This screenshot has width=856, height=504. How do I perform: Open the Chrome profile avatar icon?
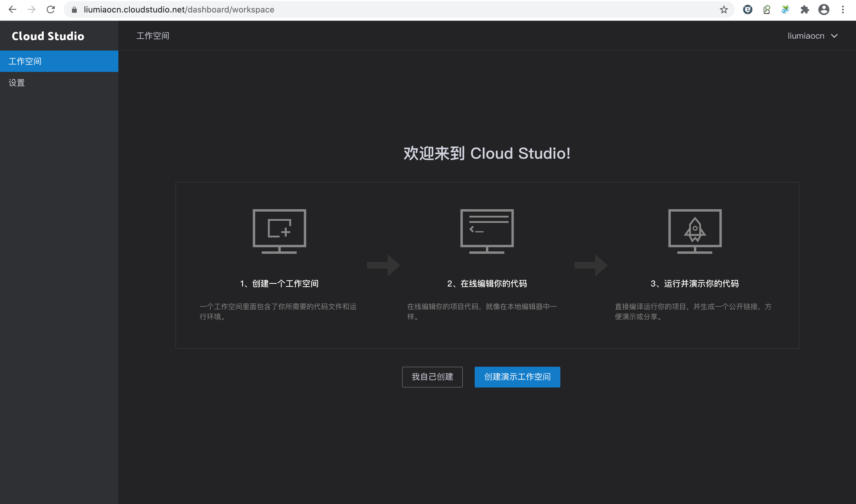coord(824,10)
